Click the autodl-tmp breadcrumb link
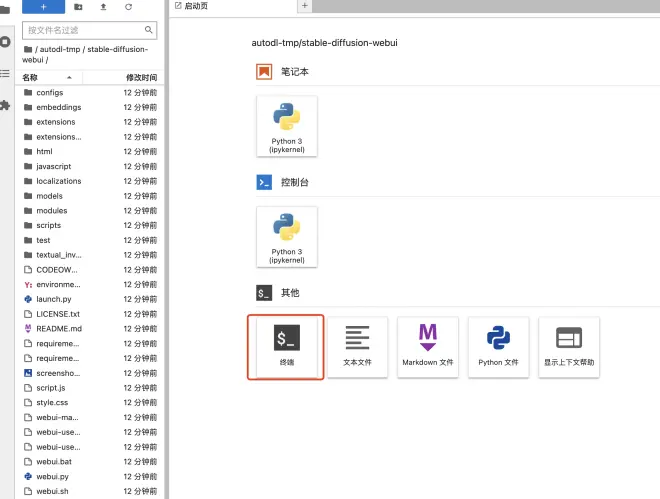Viewport: 660px width, 499px height. click(60, 49)
